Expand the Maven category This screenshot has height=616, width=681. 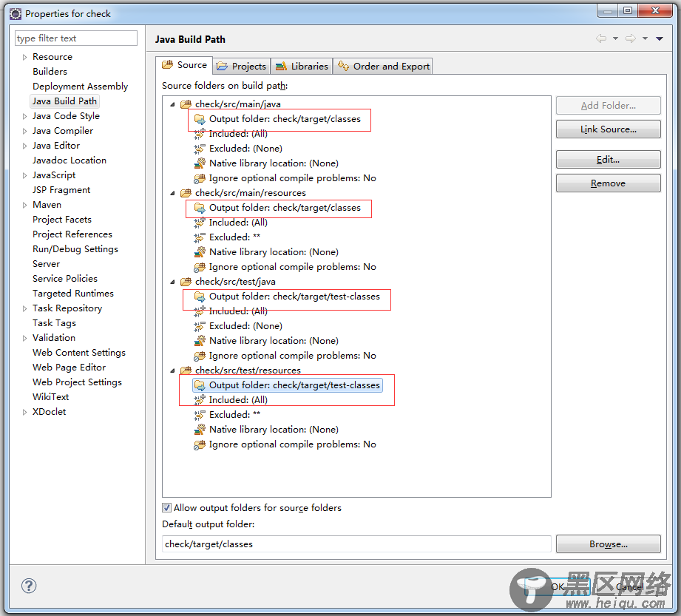coord(24,205)
